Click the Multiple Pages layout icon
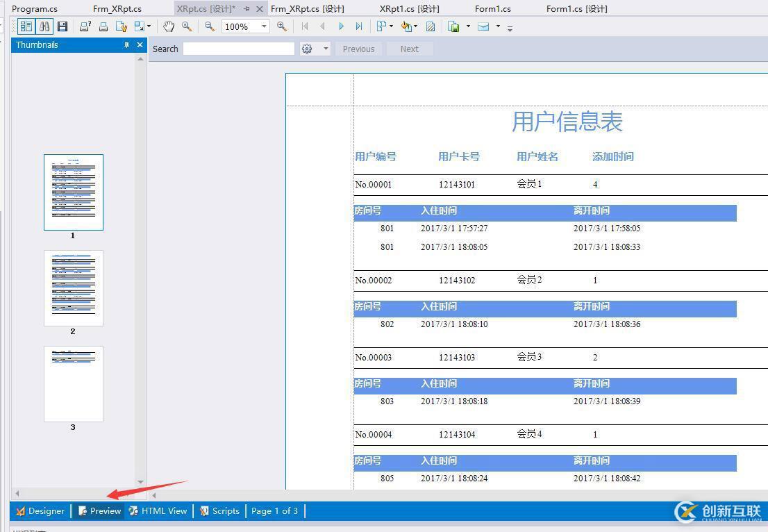Screen dimensions: 768x532 click(x=381, y=26)
